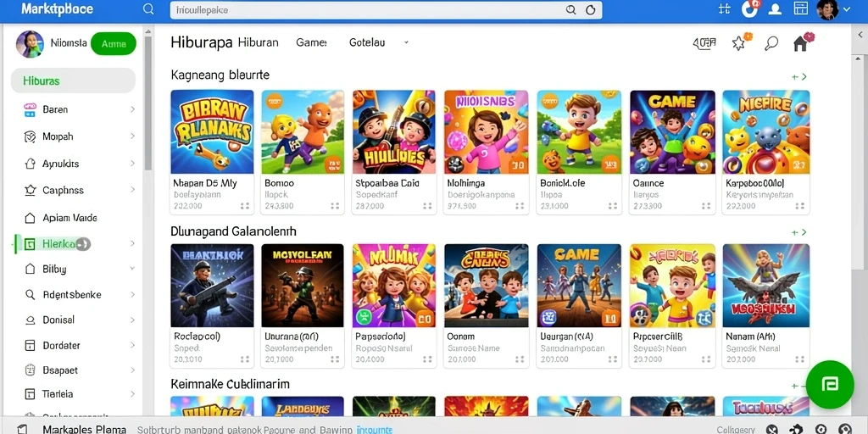Screen dimensions: 868x434
Task: Open the user profile icon in top bar
Action: coord(776,8)
